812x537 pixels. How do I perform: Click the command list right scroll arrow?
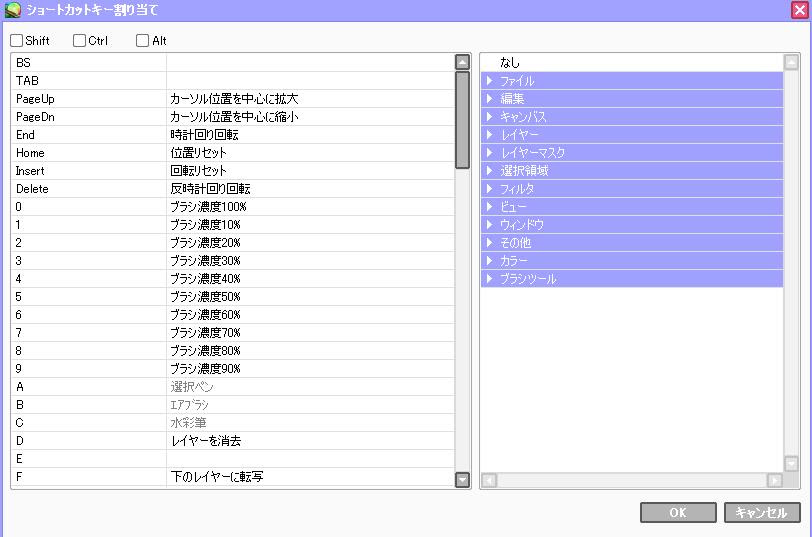tap(774, 481)
